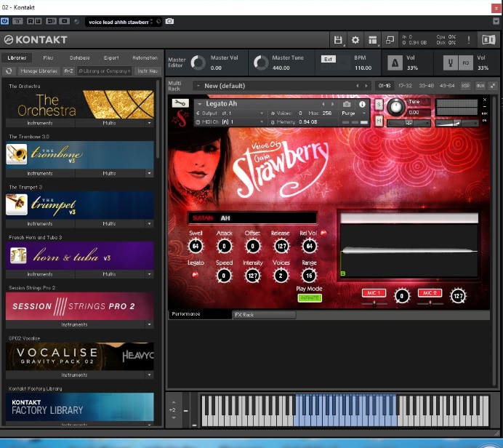Open The Trumpet 3 Instruments
The height and width of the screenshot is (448, 503).
40,224
